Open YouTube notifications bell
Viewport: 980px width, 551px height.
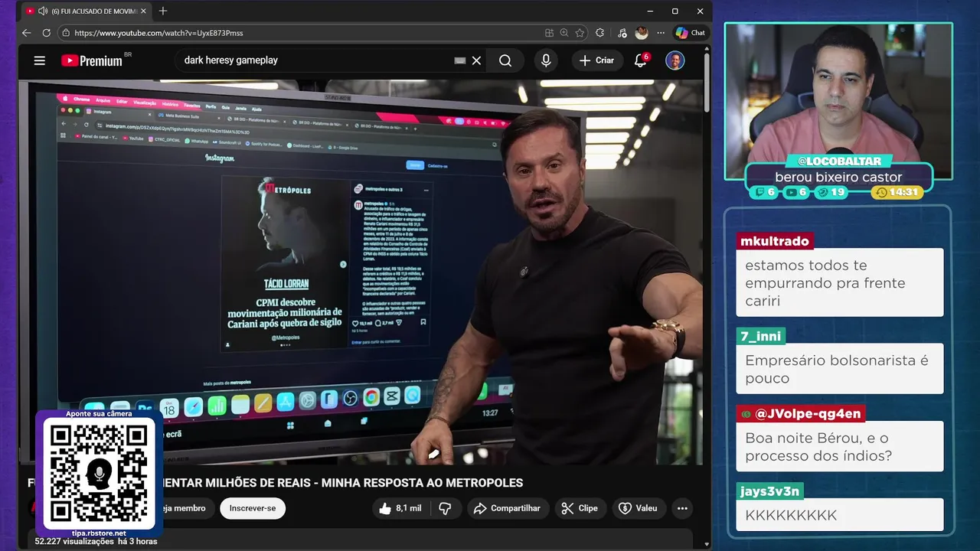[641, 60]
